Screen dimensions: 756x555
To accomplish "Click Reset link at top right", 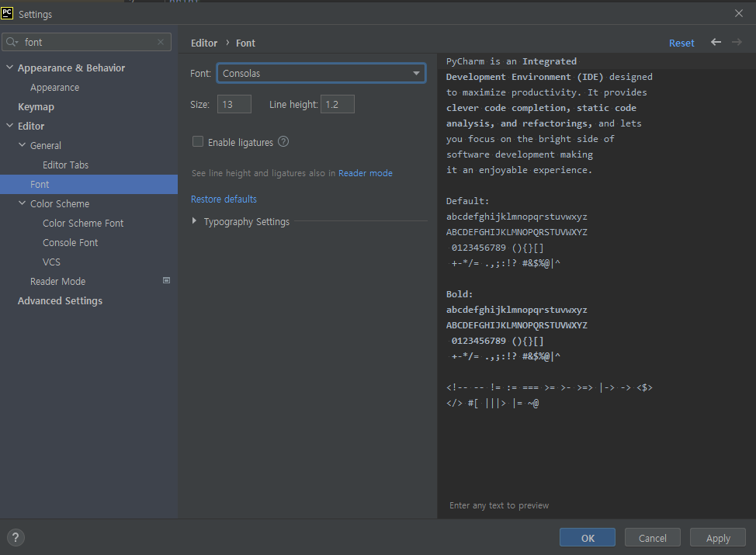I will tap(681, 43).
